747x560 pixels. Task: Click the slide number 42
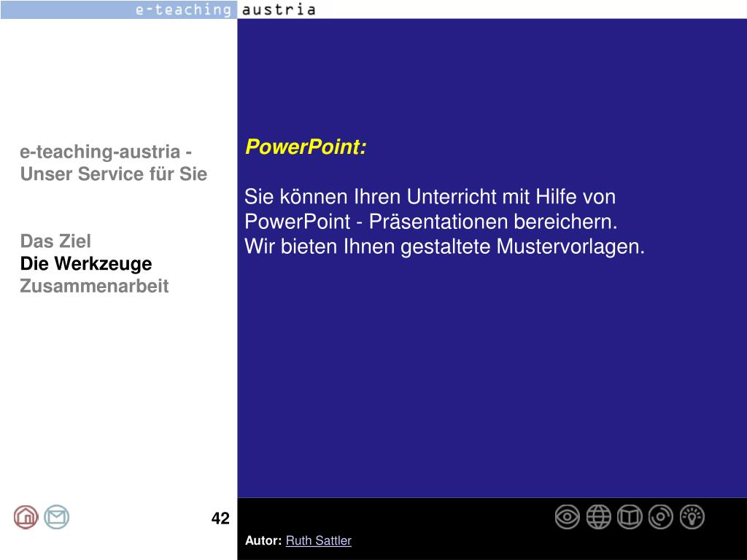click(x=220, y=518)
